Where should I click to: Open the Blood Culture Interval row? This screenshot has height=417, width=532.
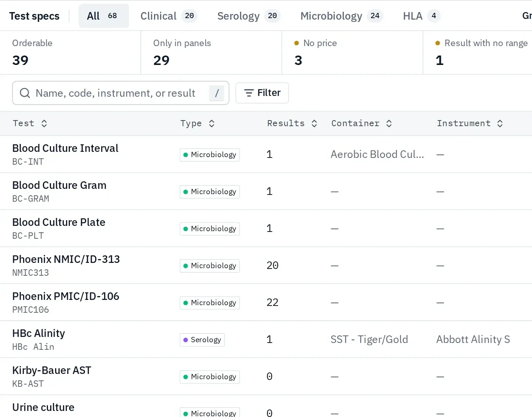266,154
